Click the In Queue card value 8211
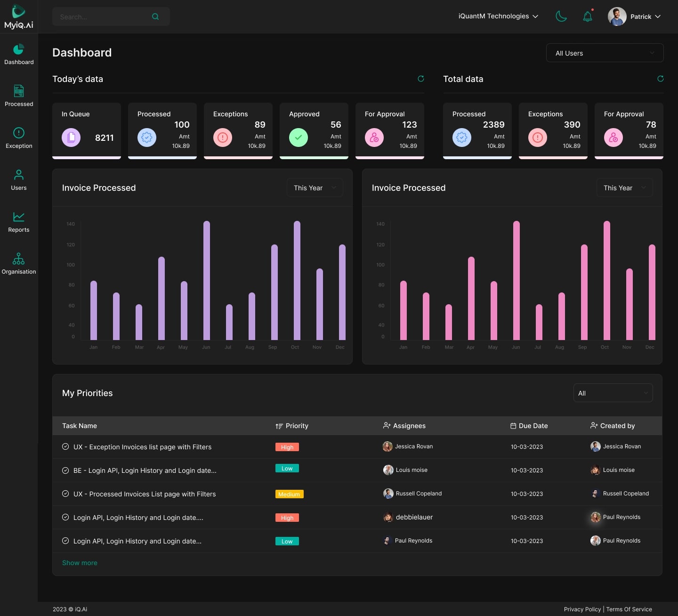This screenshot has width=678, height=616. click(x=105, y=138)
